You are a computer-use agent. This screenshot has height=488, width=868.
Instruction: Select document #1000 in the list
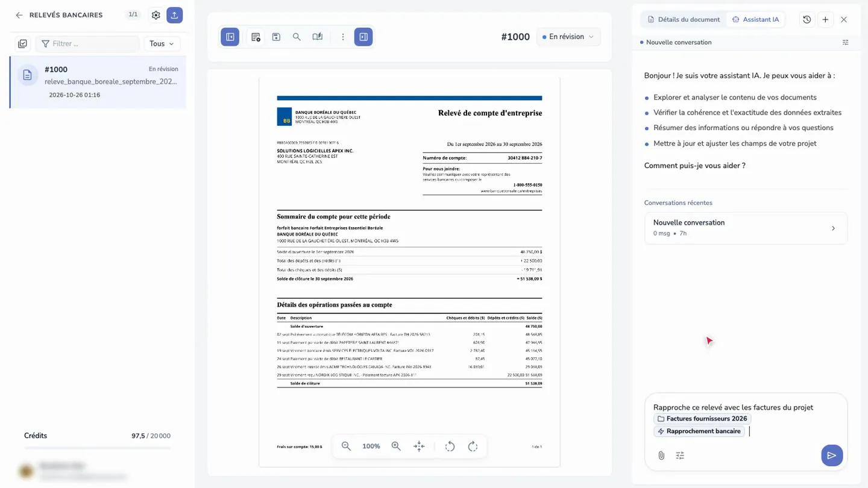tap(98, 82)
